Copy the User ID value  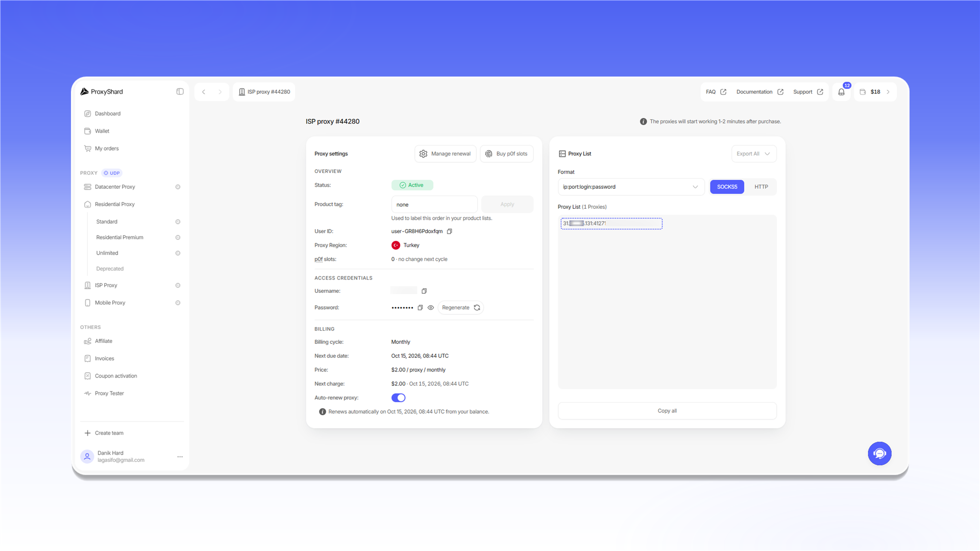point(450,232)
